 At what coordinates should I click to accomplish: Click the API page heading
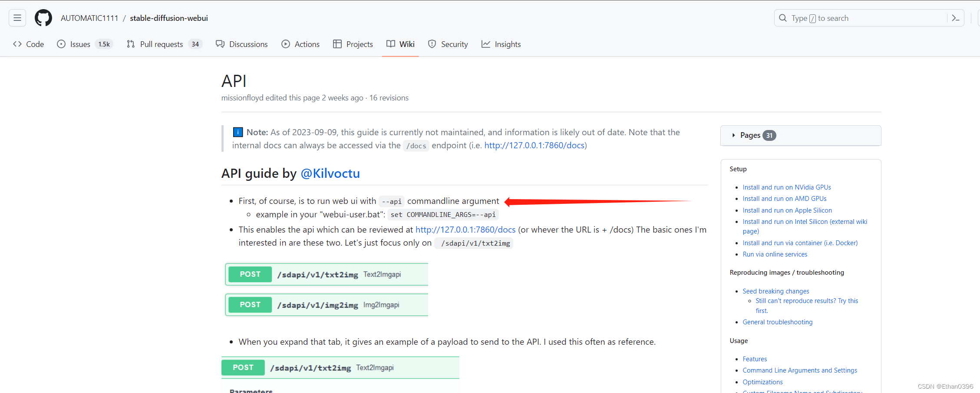(x=234, y=81)
